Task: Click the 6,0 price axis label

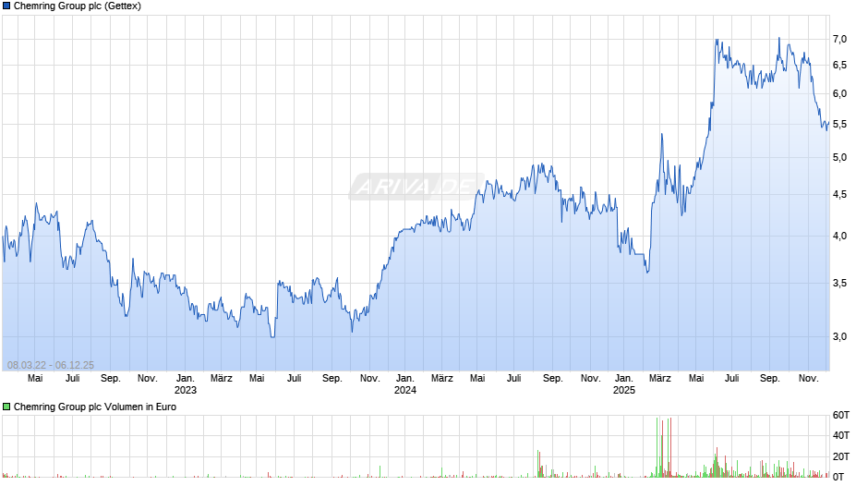Action: (x=839, y=93)
